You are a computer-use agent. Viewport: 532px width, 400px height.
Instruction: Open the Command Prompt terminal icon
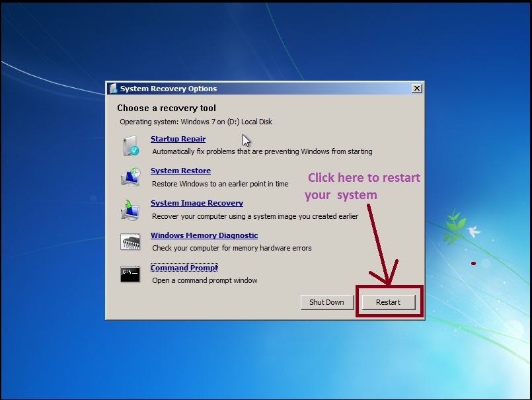tap(130, 272)
